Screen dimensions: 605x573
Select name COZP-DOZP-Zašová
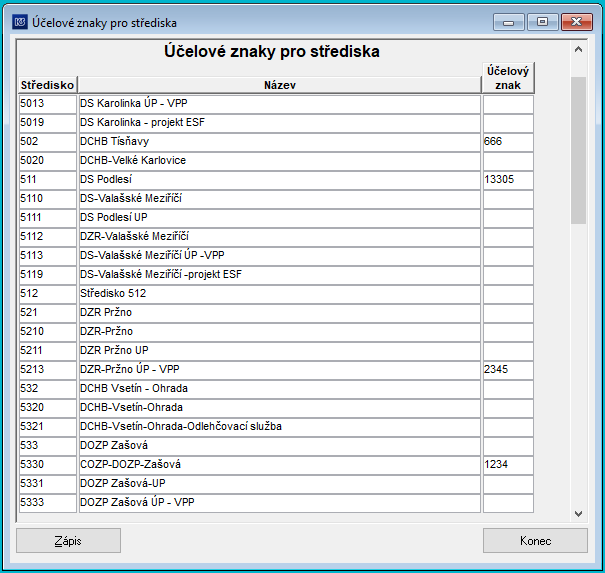click(280, 465)
